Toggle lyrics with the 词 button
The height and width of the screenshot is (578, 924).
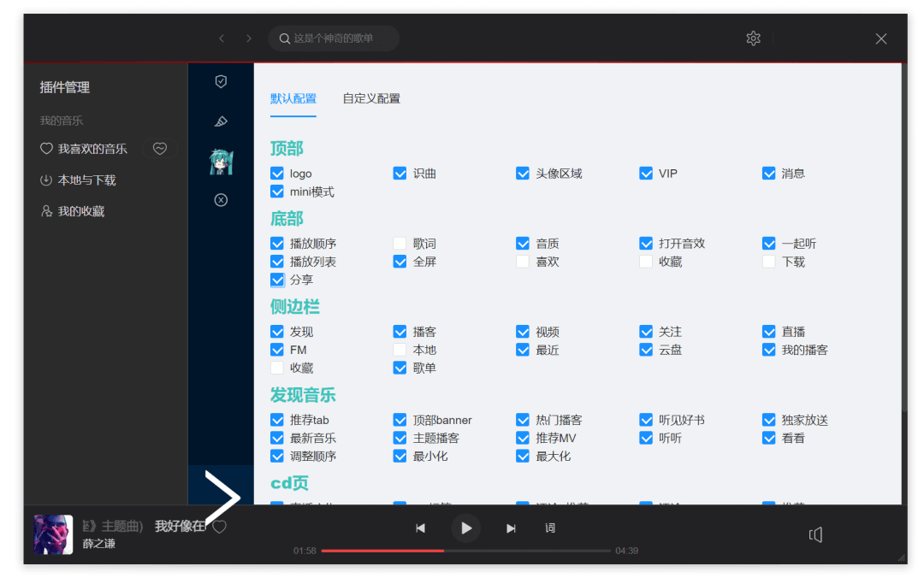click(550, 528)
